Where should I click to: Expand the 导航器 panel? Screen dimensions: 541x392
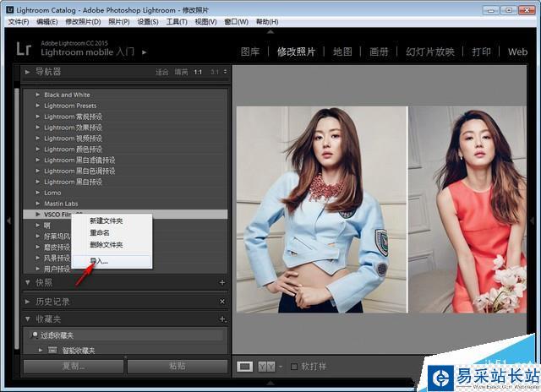tap(27, 72)
